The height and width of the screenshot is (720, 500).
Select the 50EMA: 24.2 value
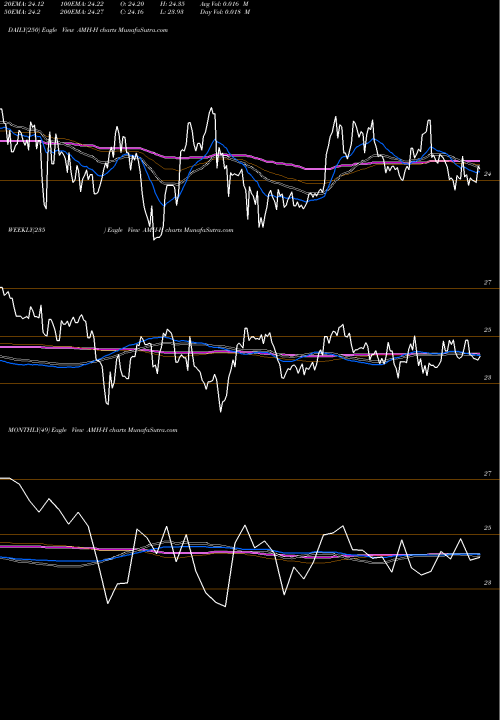click(22, 11)
